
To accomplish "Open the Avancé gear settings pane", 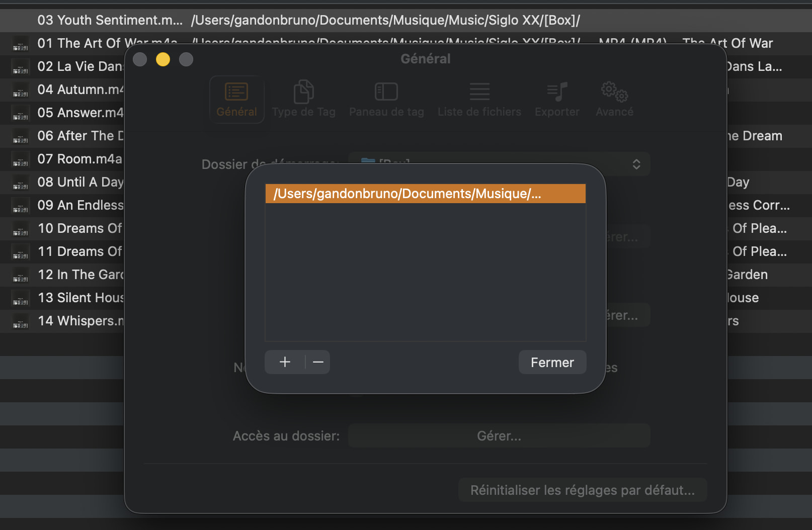I will 614,100.
